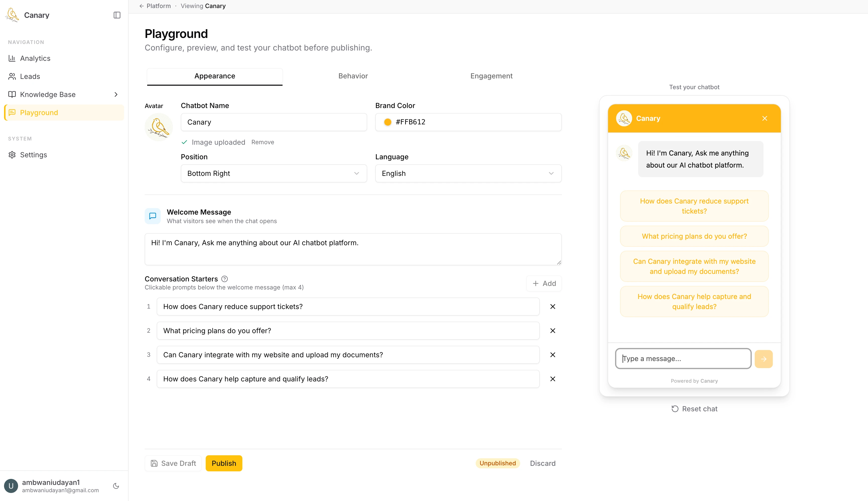Viewport: 868px width, 501px height.
Task: Click the Publish button
Action: 224,463
